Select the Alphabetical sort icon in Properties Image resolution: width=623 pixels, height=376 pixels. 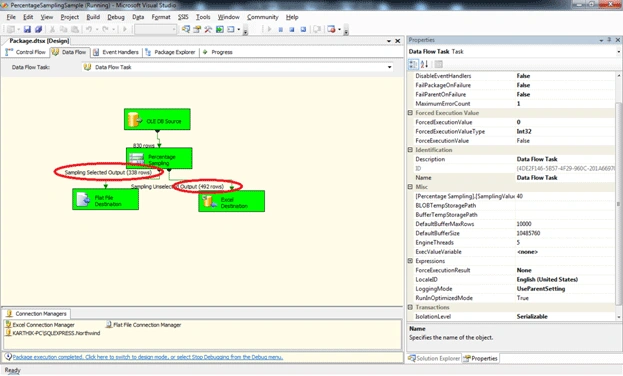click(424, 64)
